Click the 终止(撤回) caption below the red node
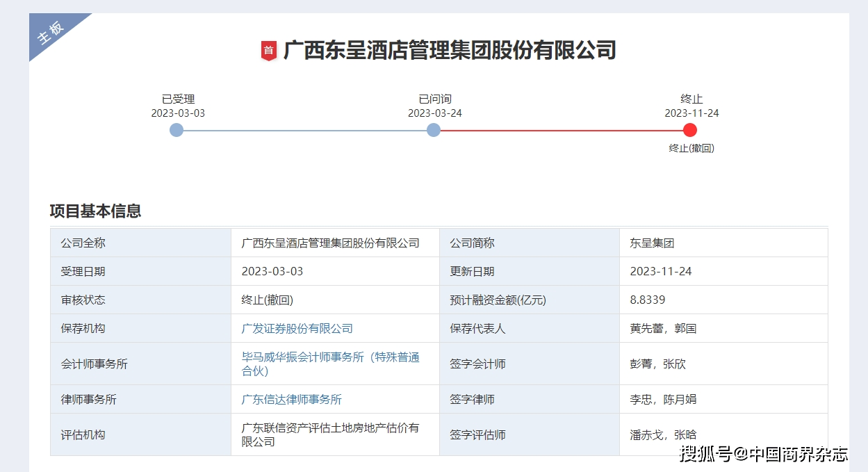This screenshot has height=472, width=868. [691, 148]
